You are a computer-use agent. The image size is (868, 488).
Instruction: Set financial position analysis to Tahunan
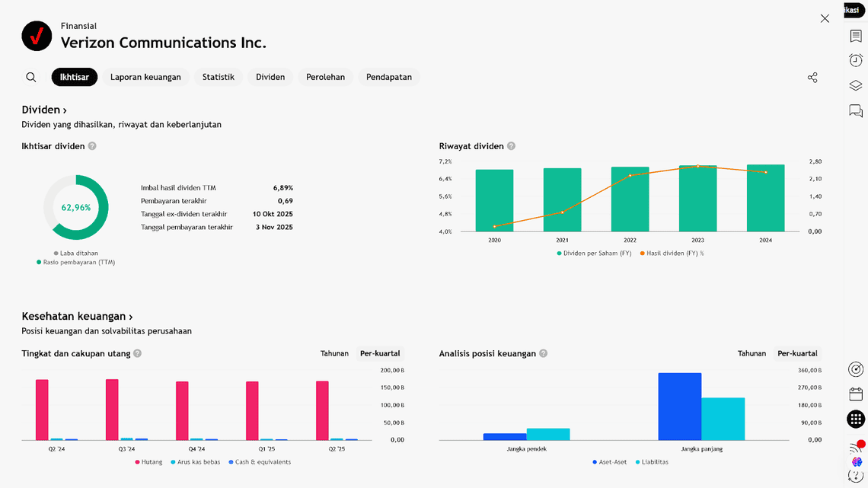tap(752, 353)
